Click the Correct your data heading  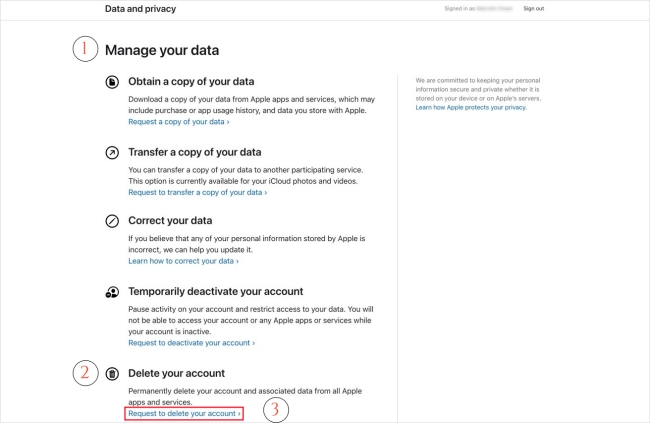[x=170, y=221]
